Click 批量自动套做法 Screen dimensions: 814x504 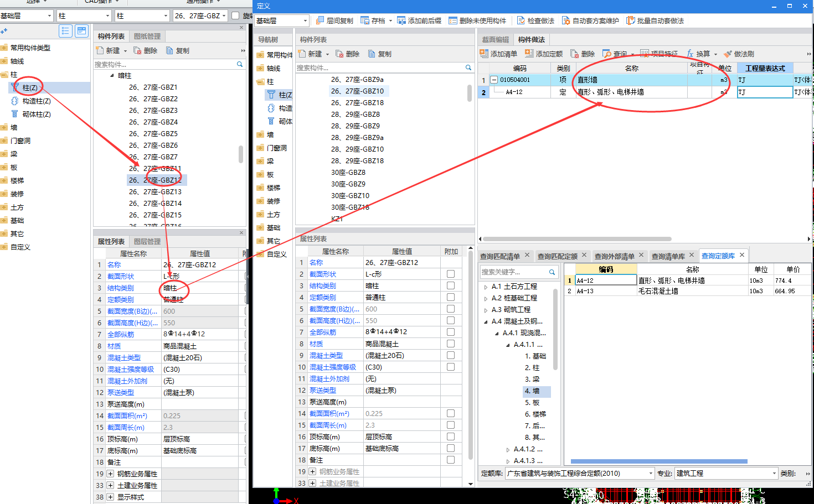[655, 20]
